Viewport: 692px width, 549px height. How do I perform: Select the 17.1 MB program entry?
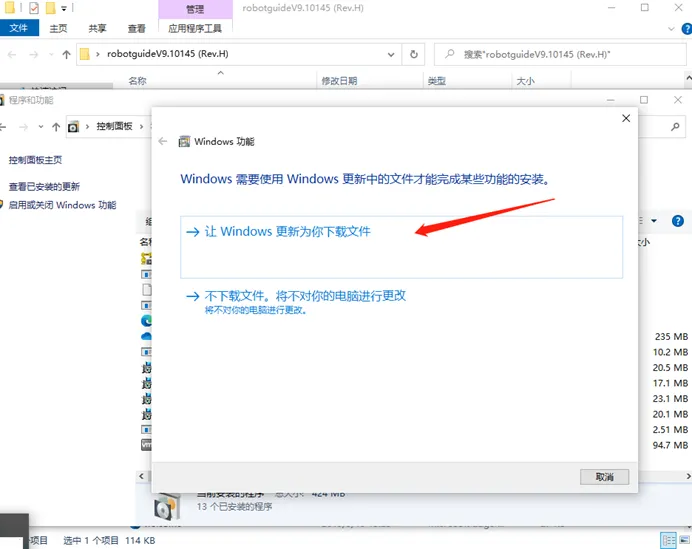pos(670,383)
